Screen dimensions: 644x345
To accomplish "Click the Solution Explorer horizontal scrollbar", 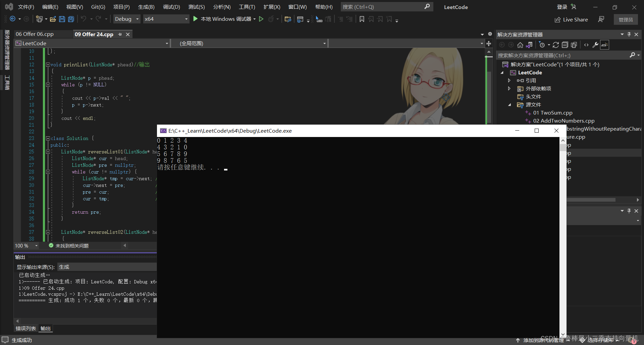I will point(591,200).
